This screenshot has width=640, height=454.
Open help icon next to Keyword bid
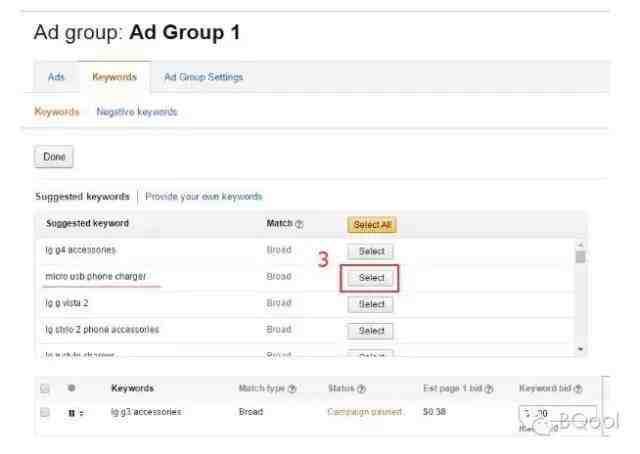[x=578, y=389]
